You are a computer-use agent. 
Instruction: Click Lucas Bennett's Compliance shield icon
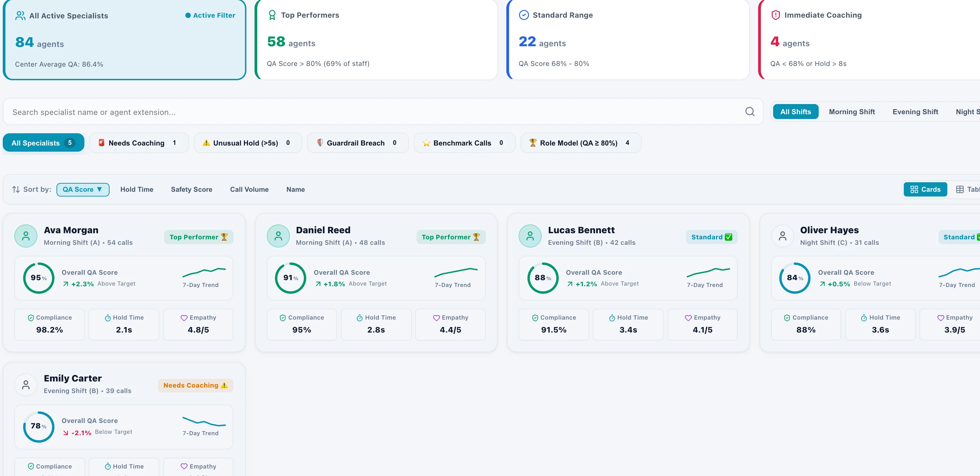click(535, 318)
